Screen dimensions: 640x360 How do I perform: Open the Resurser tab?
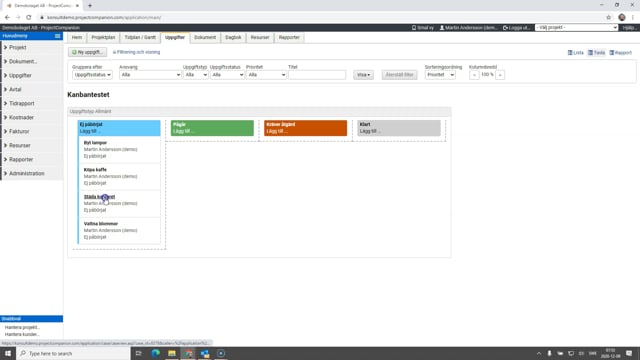(260, 38)
